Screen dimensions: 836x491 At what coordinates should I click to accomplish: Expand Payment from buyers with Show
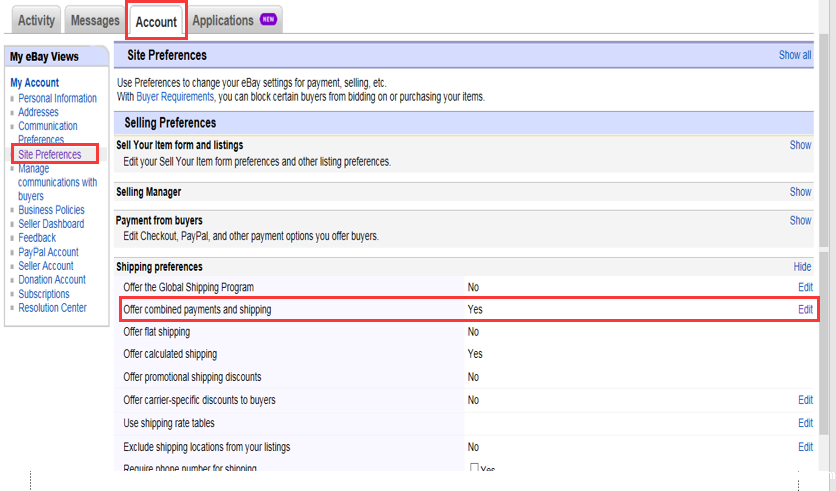tap(800, 220)
